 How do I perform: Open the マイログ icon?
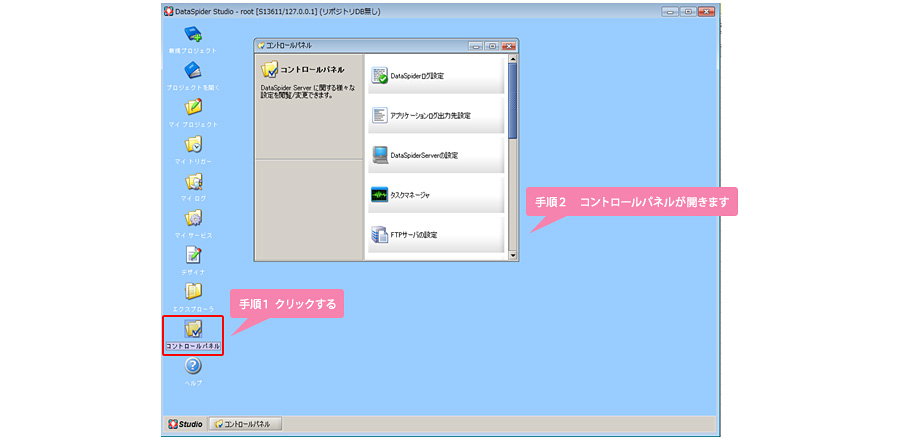coord(193,182)
